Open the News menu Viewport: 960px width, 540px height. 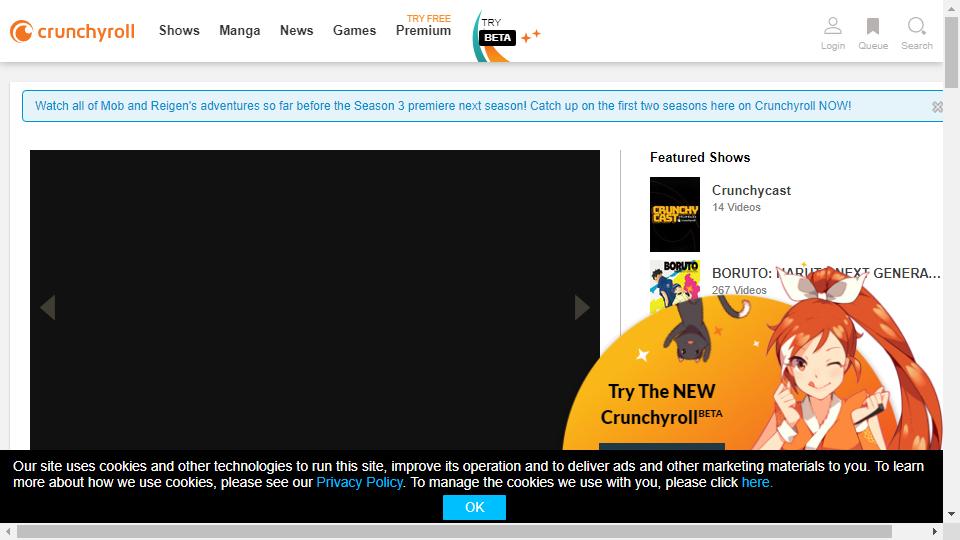click(296, 31)
